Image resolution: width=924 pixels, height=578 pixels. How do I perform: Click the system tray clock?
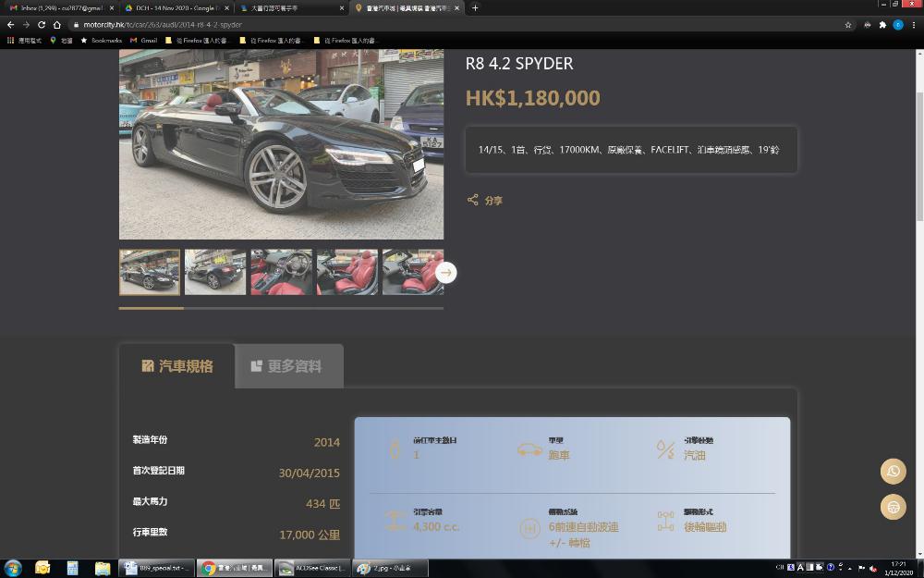[898, 569]
